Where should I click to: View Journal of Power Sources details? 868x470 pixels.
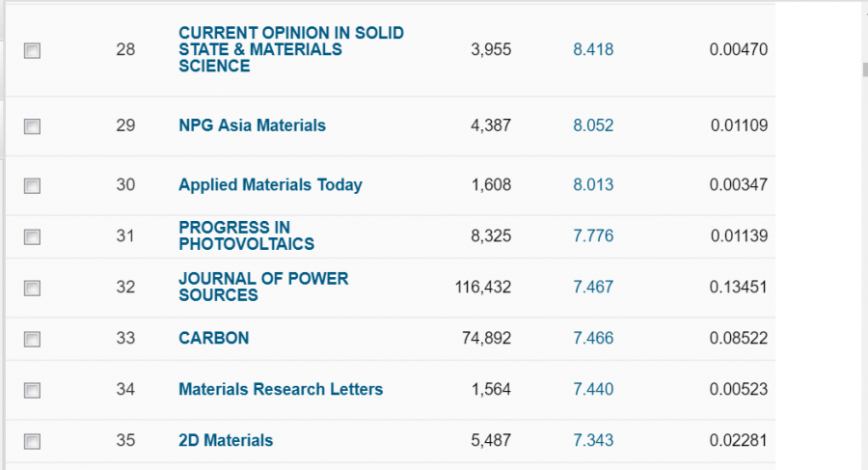point(262,287)
